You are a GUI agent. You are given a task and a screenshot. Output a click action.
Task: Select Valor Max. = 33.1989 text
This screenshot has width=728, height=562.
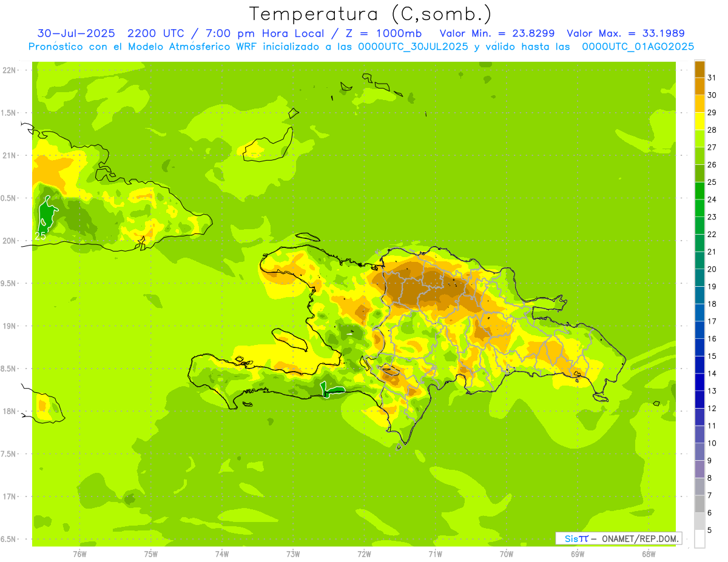[625, 33]
